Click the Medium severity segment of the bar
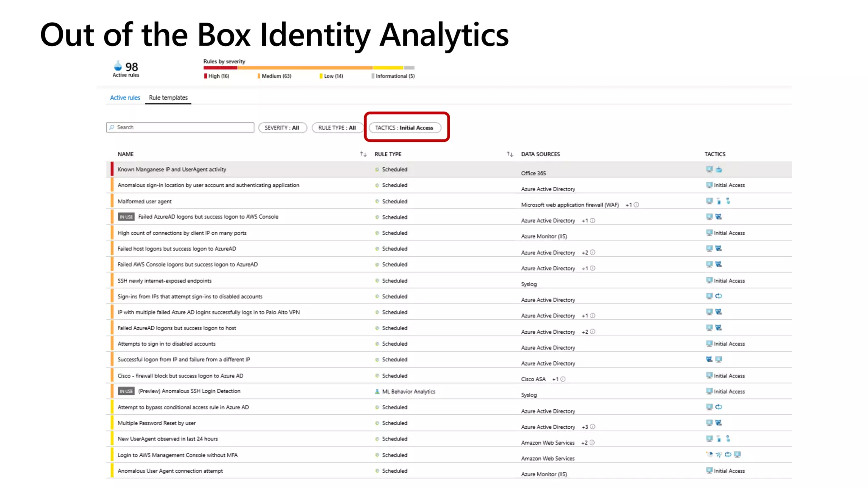Image resolution: width=868 pixels, height=488 pixels. 305,68
